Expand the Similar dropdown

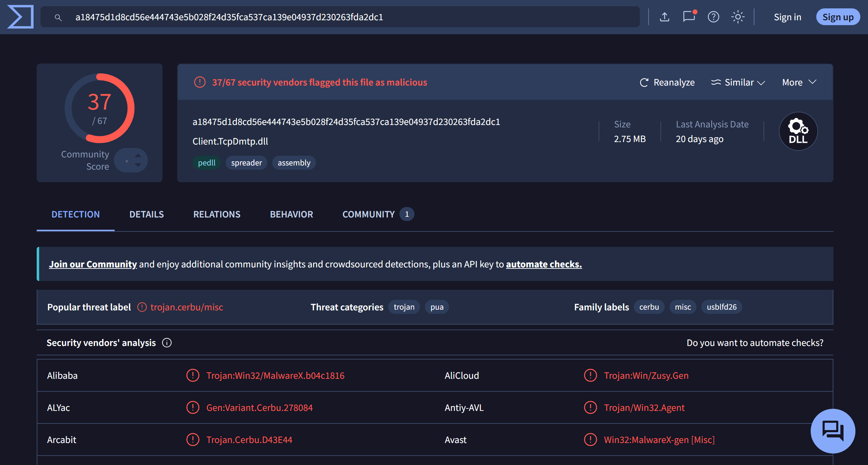pos(738,82)
